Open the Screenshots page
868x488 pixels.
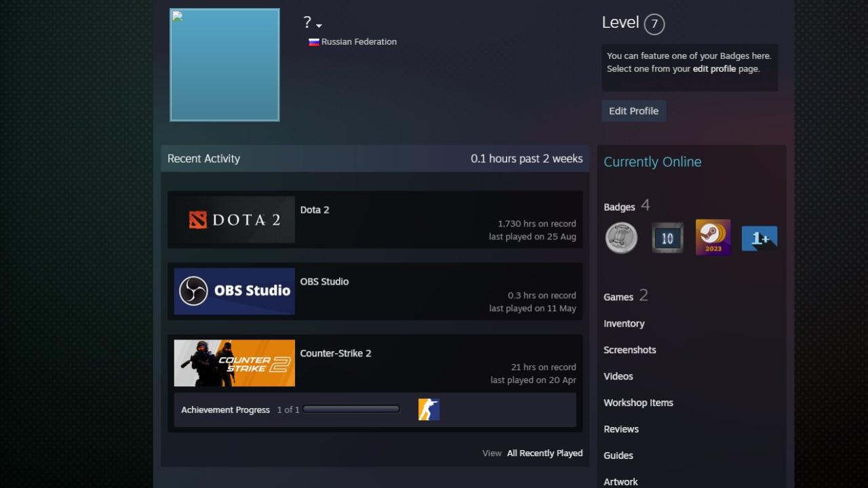[630, 350]
